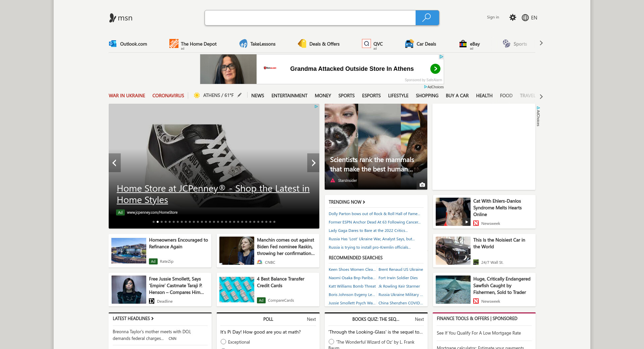The width and height of the screenshot is (644, 349).
Task: Click into the MSN search text field
Action: point(310,18)
